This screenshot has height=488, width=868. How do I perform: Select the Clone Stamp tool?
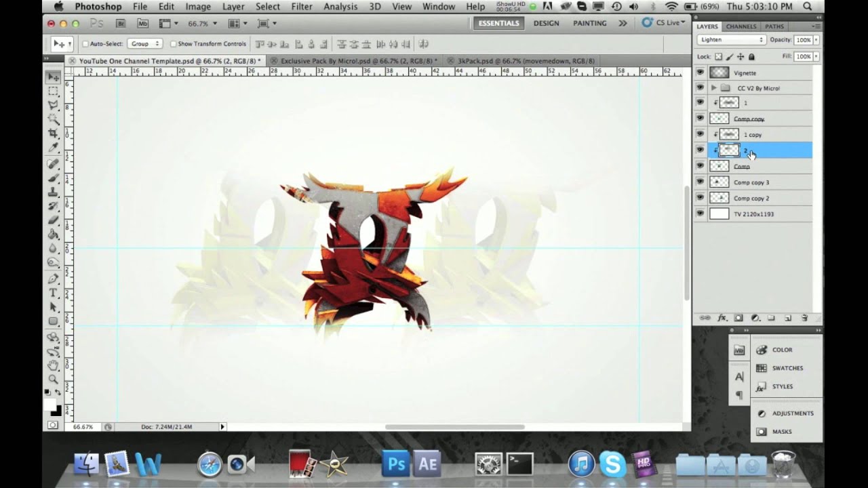click(54, 192)
